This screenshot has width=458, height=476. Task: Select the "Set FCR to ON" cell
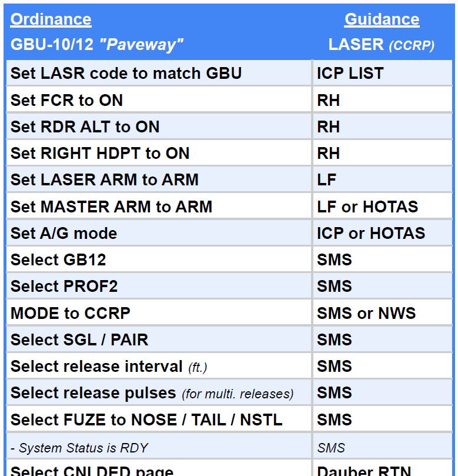(67, 101)
